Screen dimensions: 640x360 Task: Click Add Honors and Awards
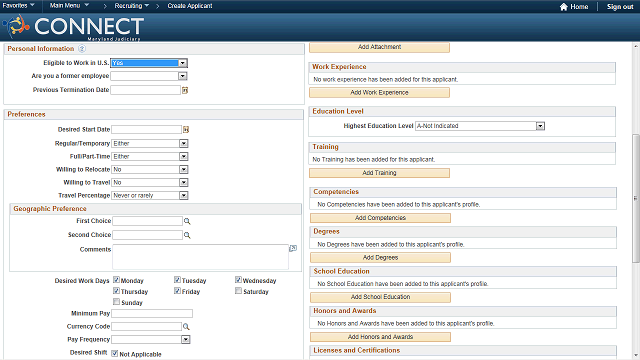(x=380, y=337)
